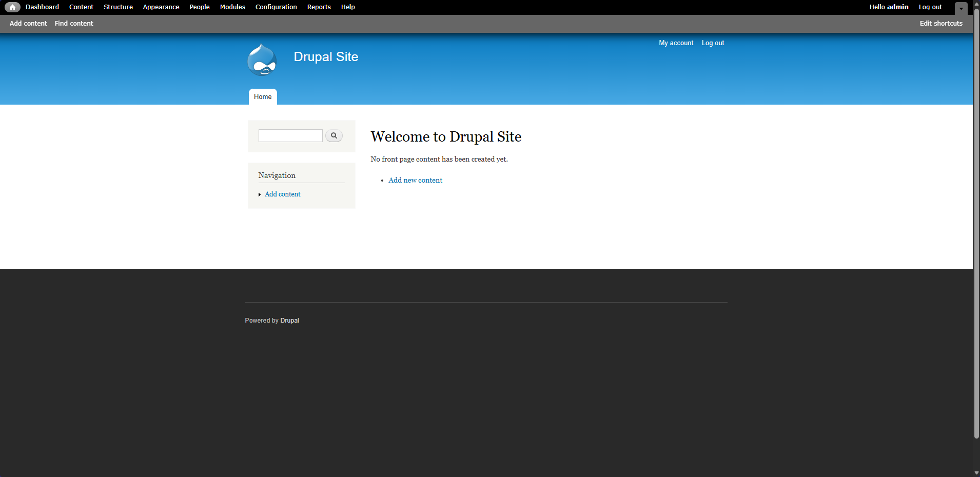The image size is (980, 477).
Task: Click the page vertical scrollbar
Action: [x=976, y=224]
